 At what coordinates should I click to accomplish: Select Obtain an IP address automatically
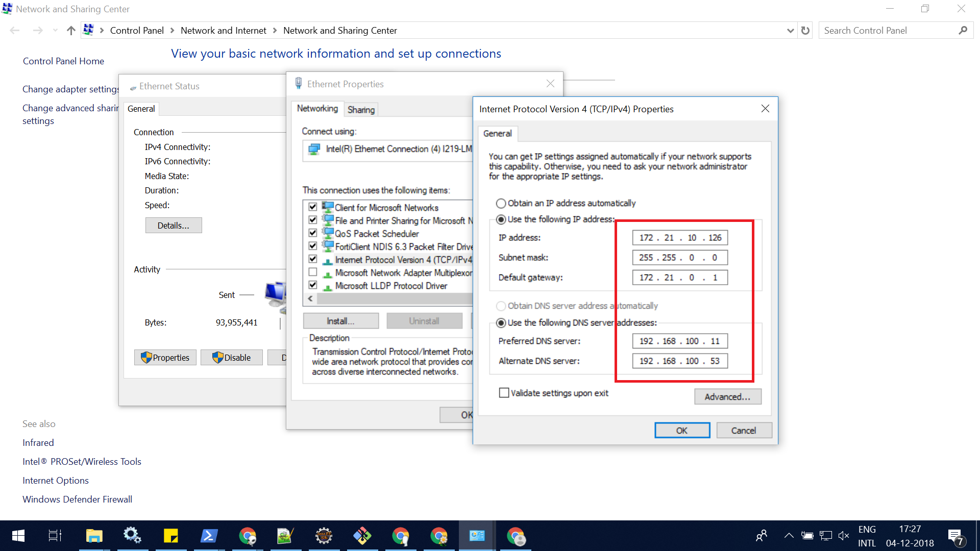[501, 204]
